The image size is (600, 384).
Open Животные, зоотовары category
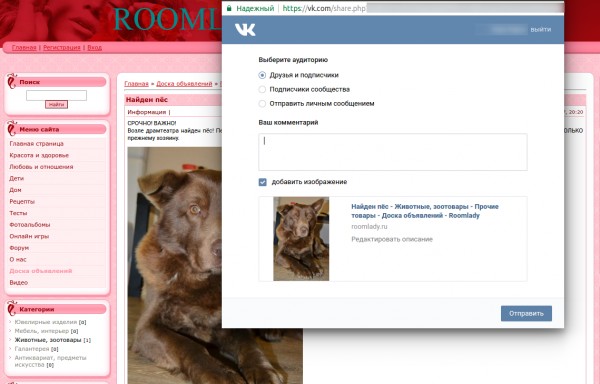tap(47, 340)
